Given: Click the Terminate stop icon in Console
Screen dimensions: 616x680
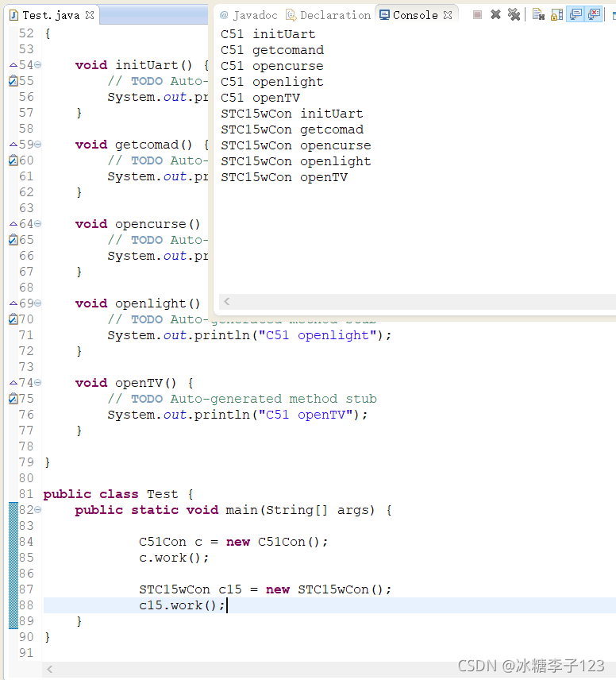Looking at the screenshot, I should point(477,15).
